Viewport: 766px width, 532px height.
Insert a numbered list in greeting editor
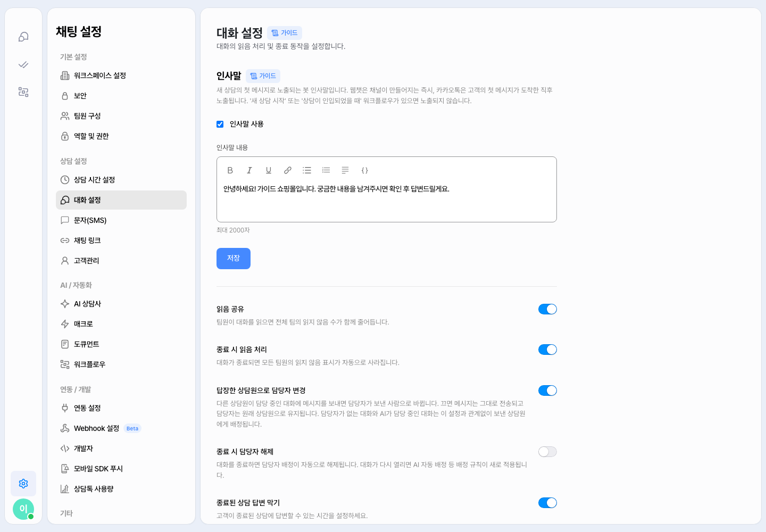pos(326,170)
